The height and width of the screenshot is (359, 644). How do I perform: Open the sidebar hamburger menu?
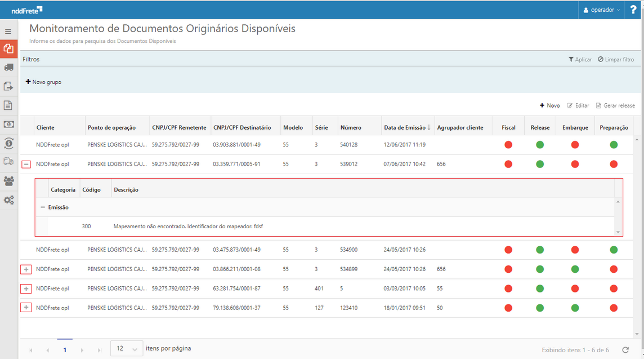click(x=8, y=31)
